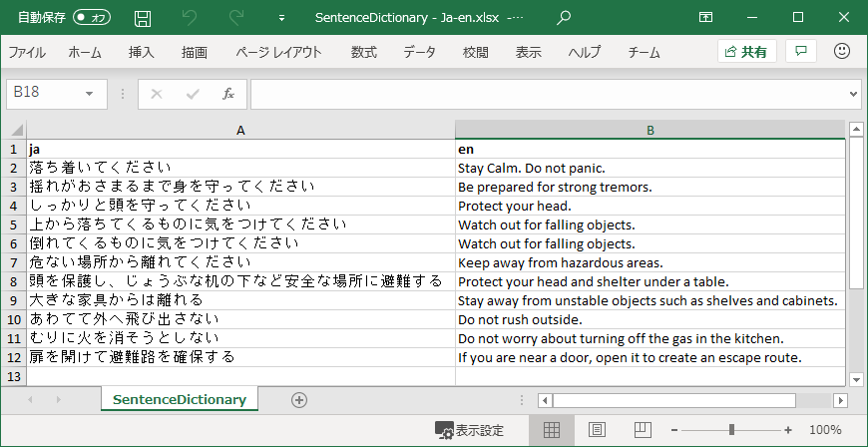Click the Undo arrow icon
The width and height of the screenshot is (868, 447).
[189, 18]
